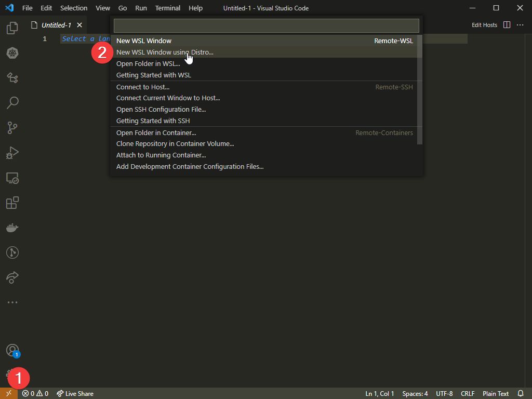Open the Selection menu
This screenshot has width=532, height=399.
74,8
